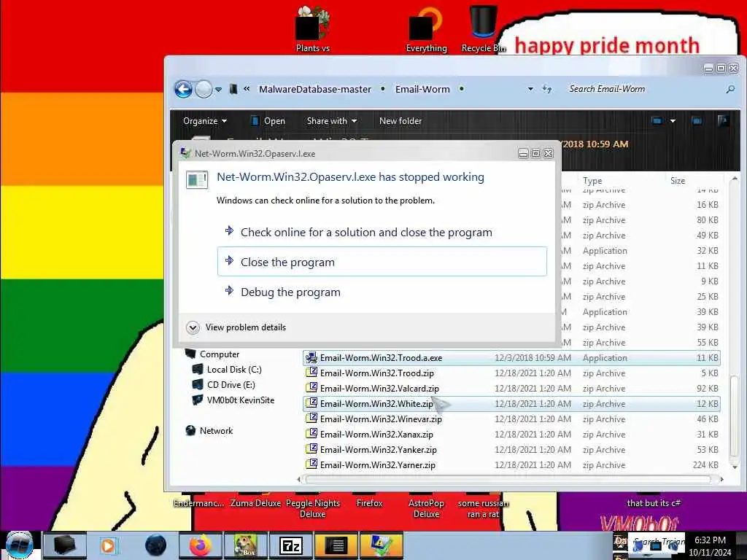Click the search magnifier icon
The image size is (747, 560).
tap(729, 89)
